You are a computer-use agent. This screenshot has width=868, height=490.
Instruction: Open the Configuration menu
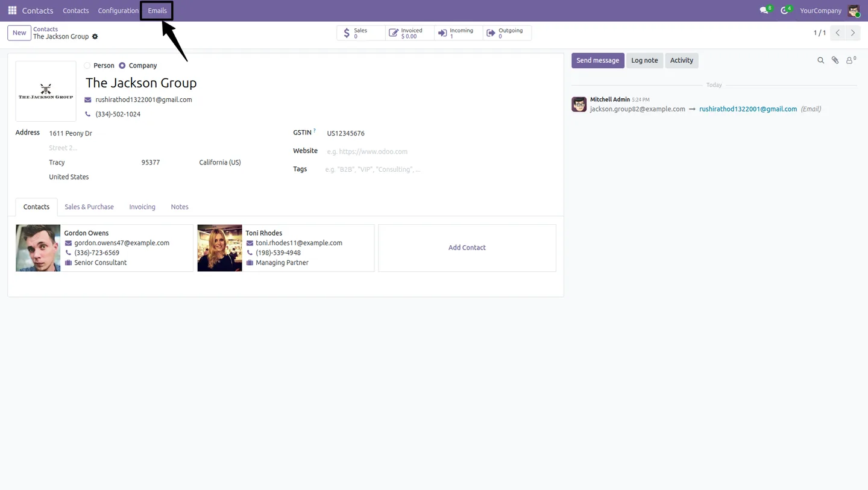pos(118,10)
